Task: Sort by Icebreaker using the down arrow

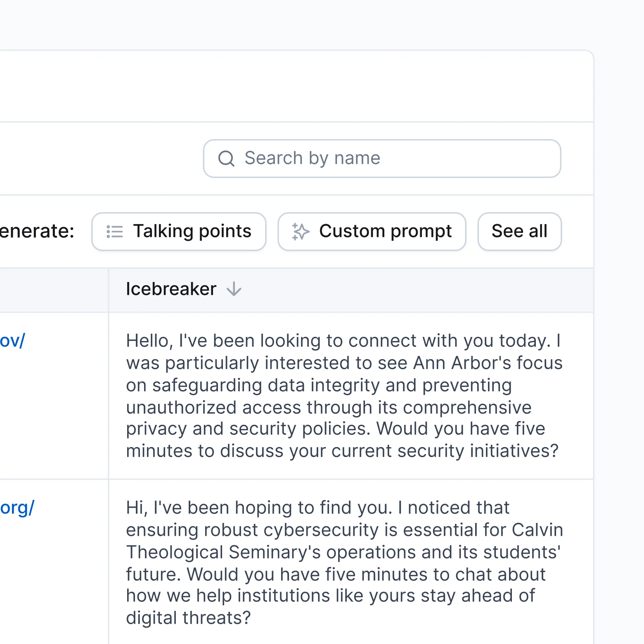Action: (x=234, y=289)
